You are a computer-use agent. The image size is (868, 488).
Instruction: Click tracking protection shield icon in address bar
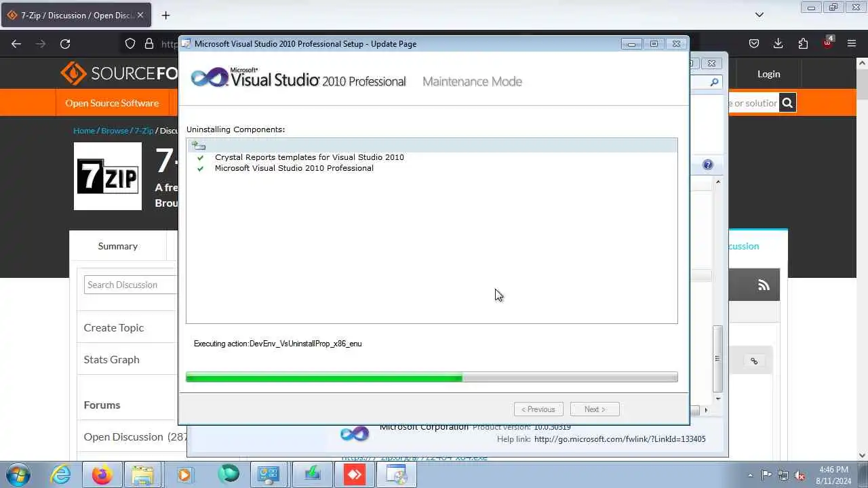[130, 43]
